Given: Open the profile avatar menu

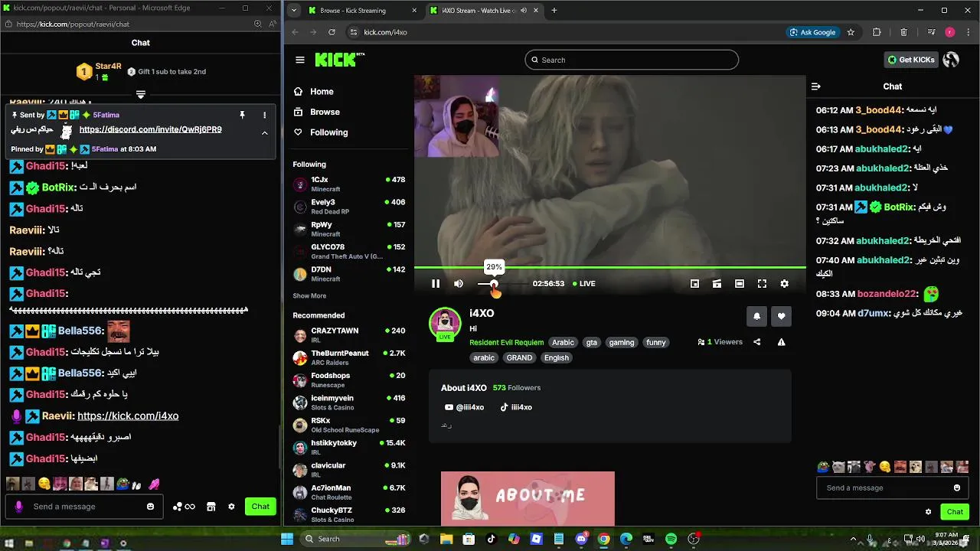Looking at the screenshot, I should (x=952, y=60).
